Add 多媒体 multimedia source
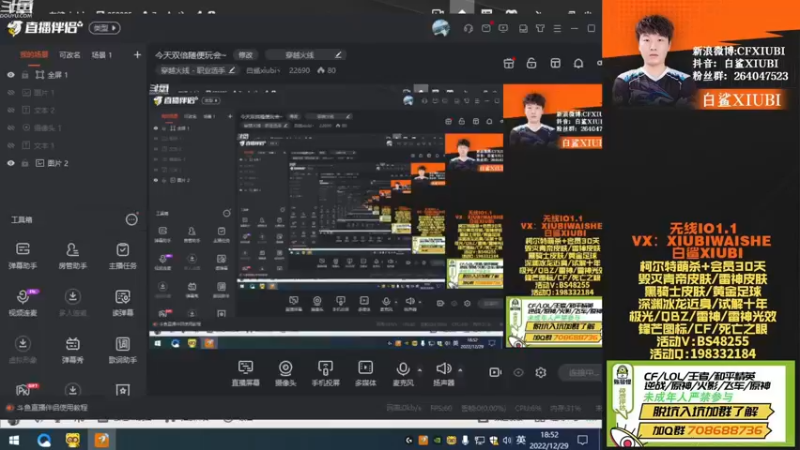 [x=365, y=373]
